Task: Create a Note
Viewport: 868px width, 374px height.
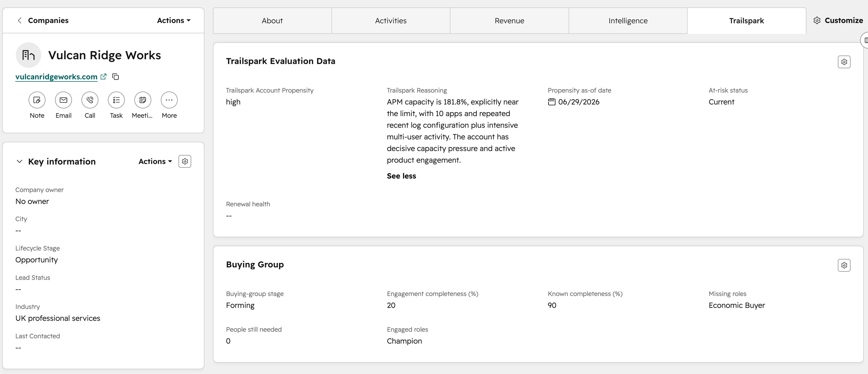Action: click(x=37, y=100)
